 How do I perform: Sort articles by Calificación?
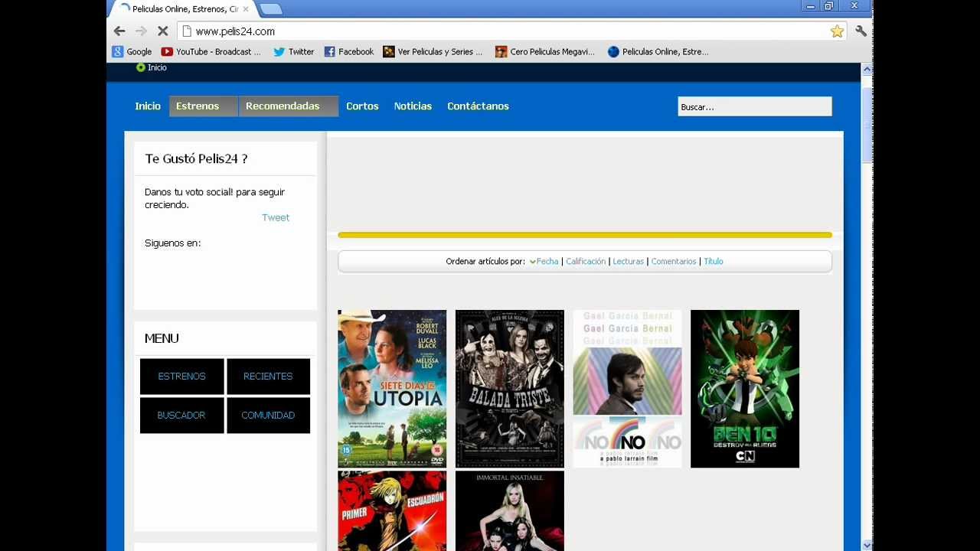click(586, 262)
